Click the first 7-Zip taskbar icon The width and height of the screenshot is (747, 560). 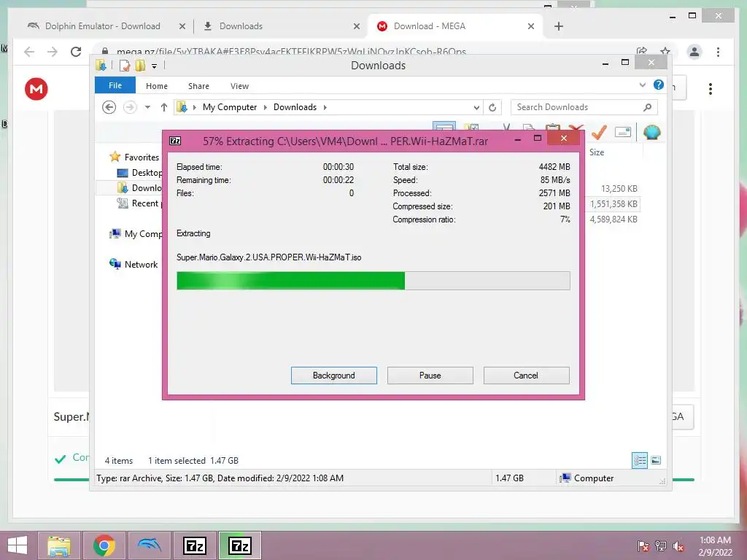pos(194,545)
